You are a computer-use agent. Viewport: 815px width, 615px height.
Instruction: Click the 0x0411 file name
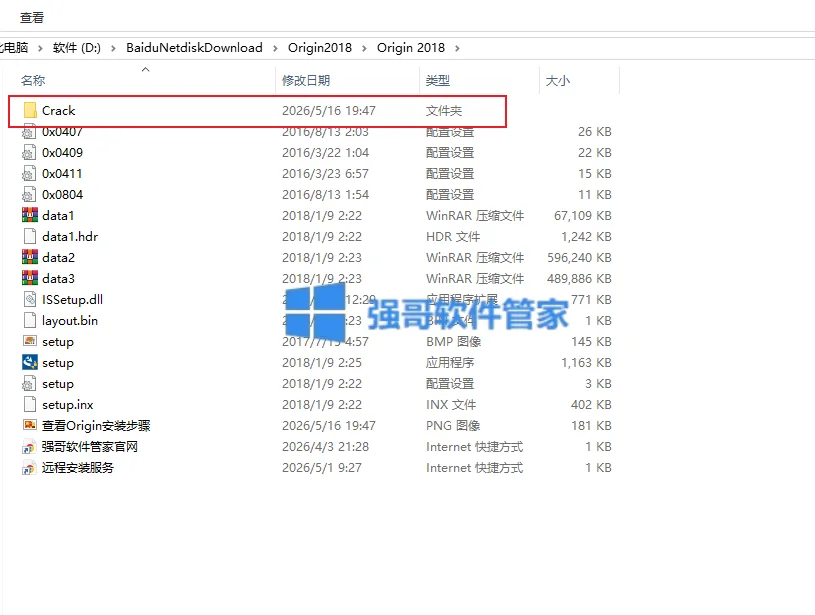[x=62, y=173]
